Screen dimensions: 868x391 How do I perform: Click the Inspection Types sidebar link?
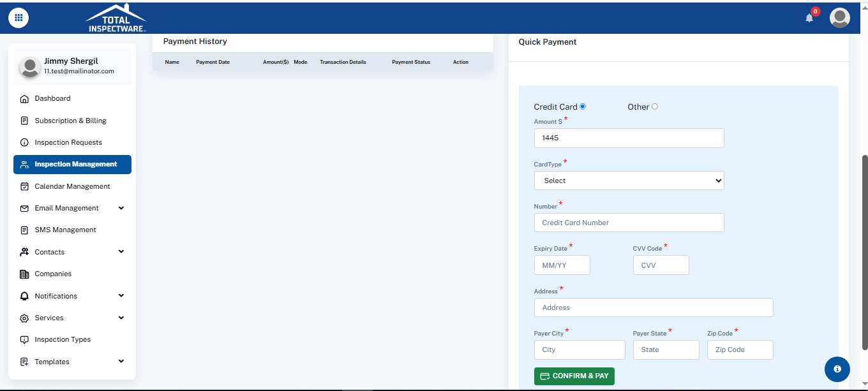63,339
